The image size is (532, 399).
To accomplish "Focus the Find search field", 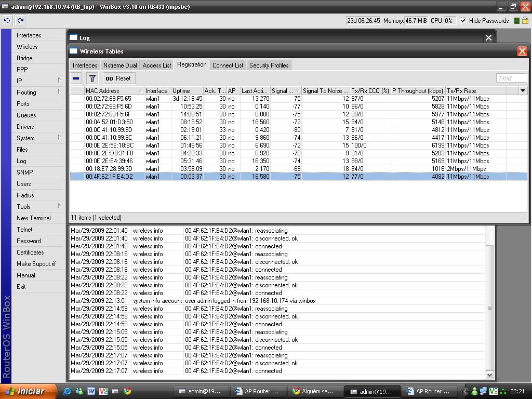I will click(x=511, y=78).
